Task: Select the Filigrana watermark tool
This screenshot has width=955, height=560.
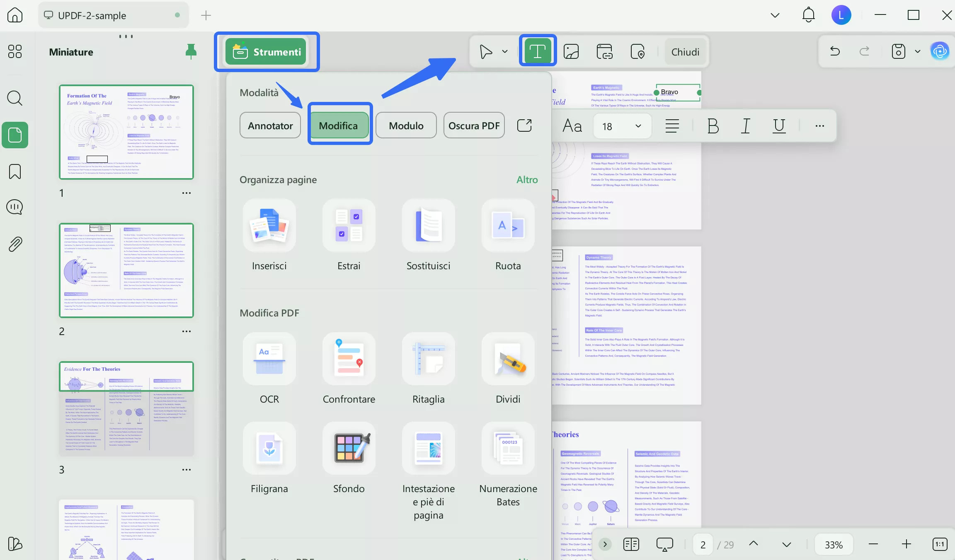Action: pos(269,448)
